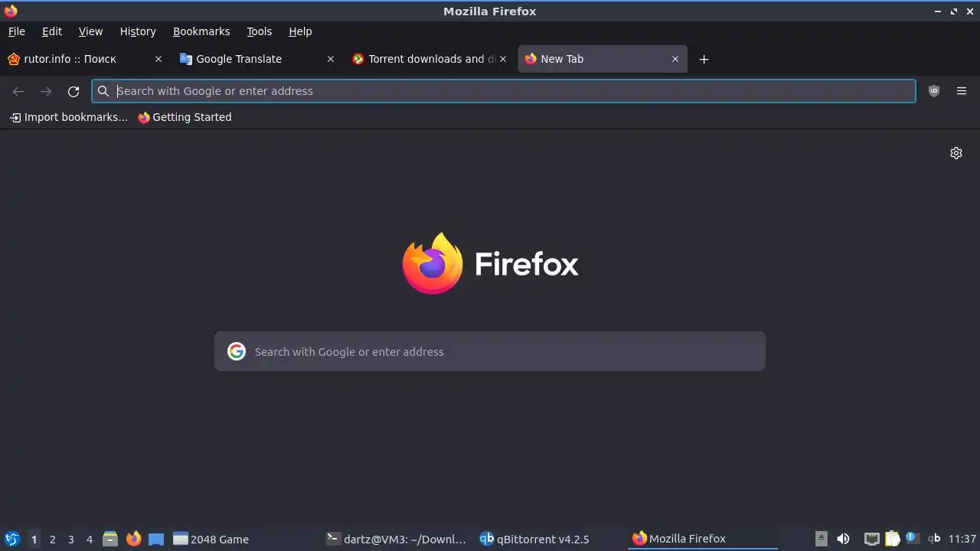Select the New Tab tab
This screenshot has width=980, height=551.
coord(603,59)
